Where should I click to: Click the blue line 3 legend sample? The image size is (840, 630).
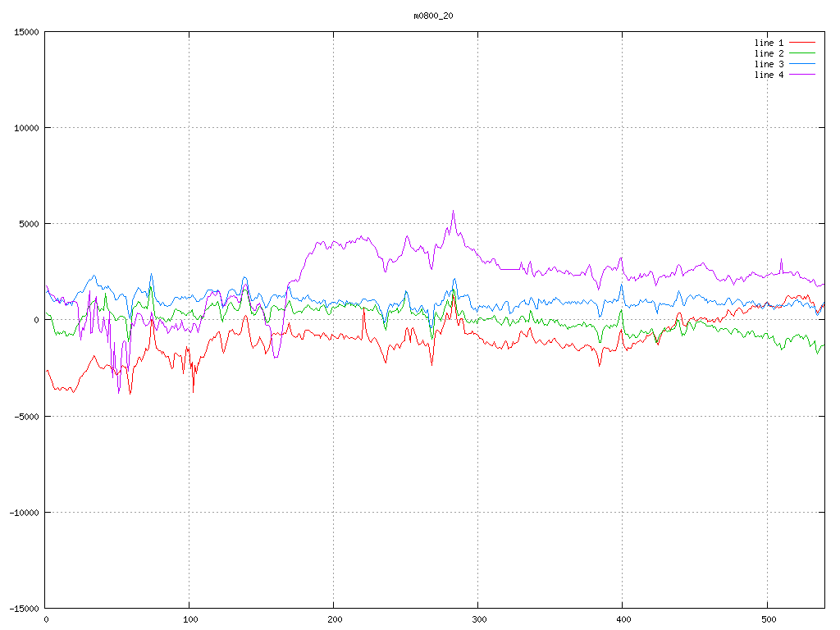point(802,64)
